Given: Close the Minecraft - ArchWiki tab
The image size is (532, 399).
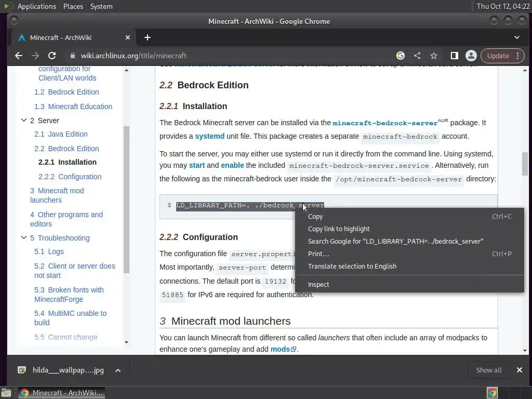Looking at the screenshot, I should [128, 37].
